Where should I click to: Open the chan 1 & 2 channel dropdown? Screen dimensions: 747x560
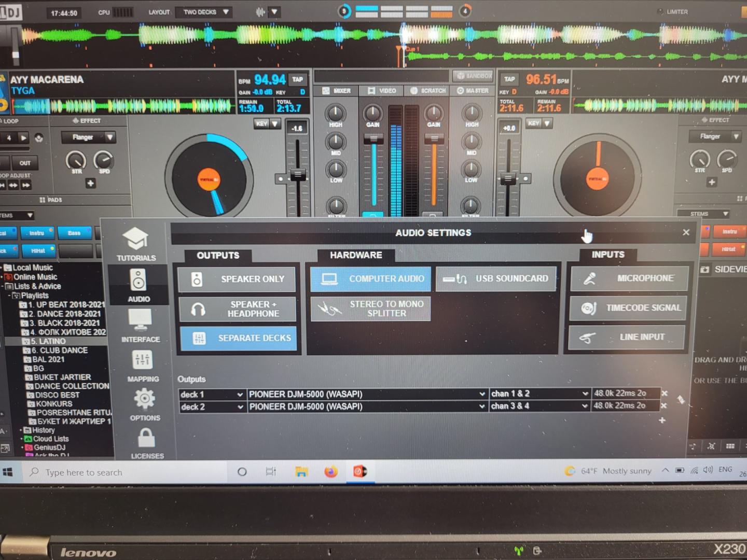pos(539,394)
